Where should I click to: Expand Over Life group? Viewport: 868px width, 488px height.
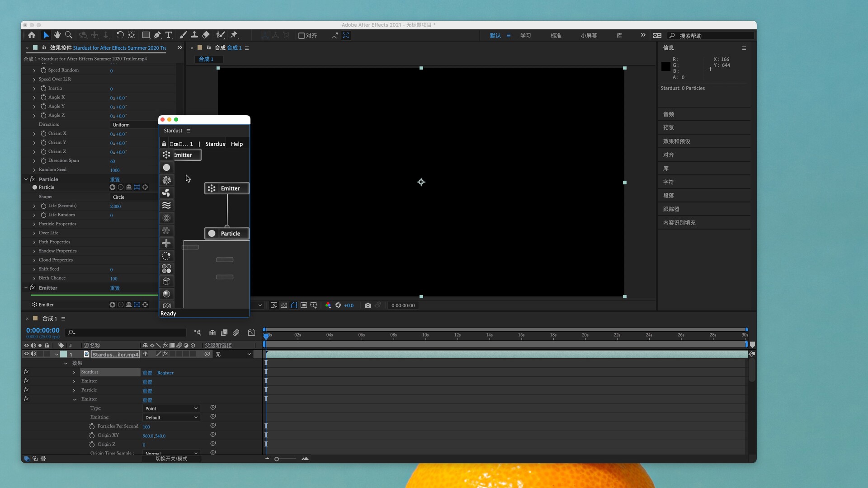tap(34, 233)
